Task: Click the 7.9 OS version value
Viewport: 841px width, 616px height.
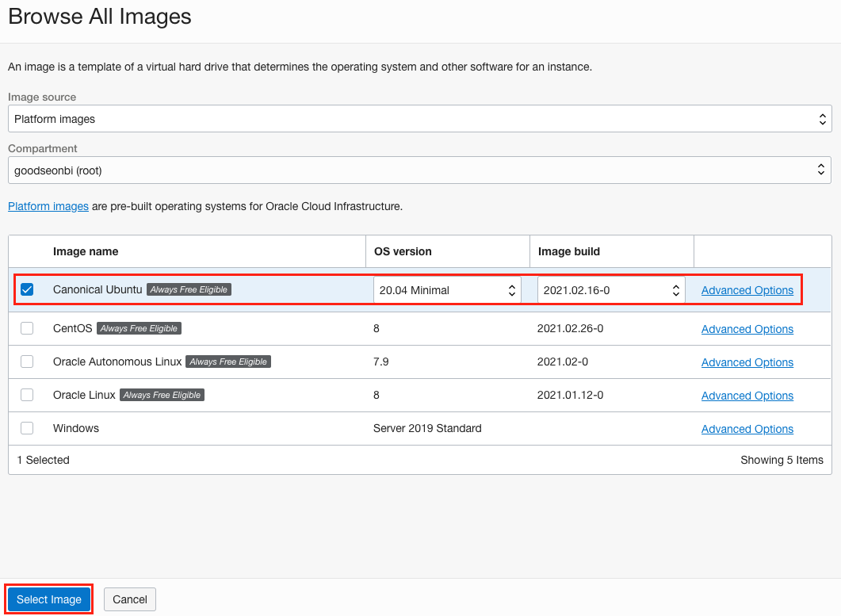Action: coord(380,362)
